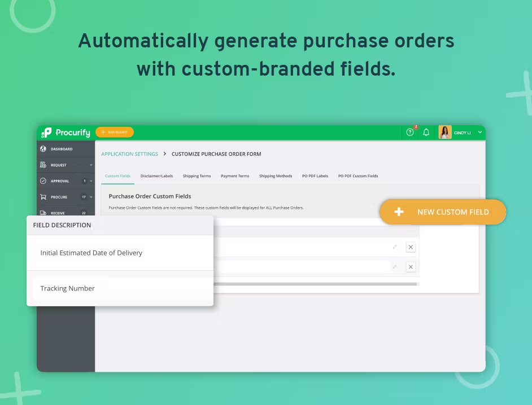Click the Approval checkmark icon
Image resolution: width=532 pixels, height=405 pixels.
tap(43, 181)
